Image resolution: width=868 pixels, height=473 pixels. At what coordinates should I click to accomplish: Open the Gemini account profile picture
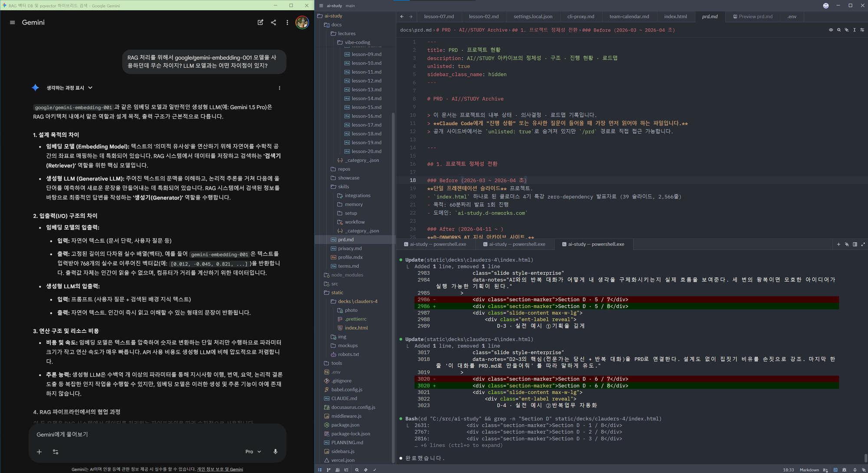(x=302, y=23)
